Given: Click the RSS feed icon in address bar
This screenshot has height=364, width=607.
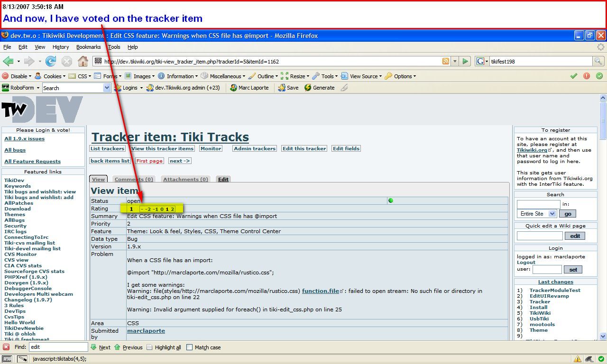Looking at the screenshot, I should [445, 61].
